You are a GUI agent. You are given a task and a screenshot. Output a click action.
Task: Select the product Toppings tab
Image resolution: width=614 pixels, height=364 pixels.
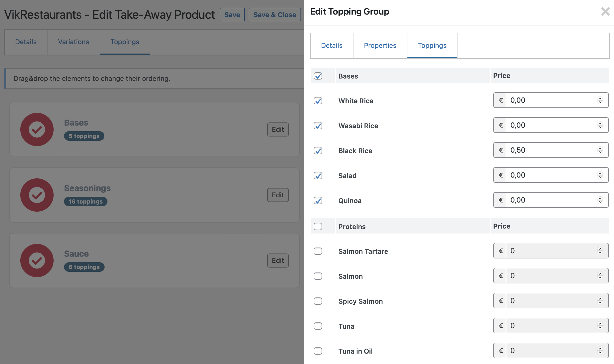point(125,42)
